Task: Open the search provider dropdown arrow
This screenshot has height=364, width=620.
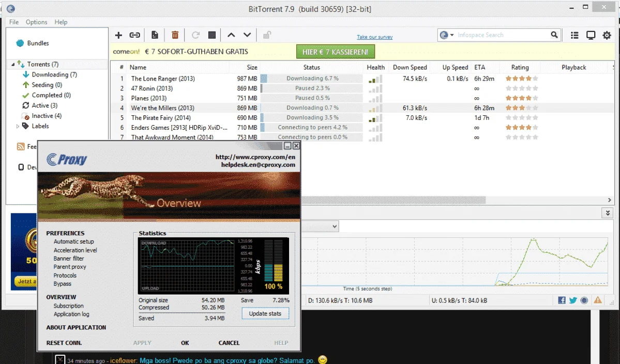Action: pos(452,35)
